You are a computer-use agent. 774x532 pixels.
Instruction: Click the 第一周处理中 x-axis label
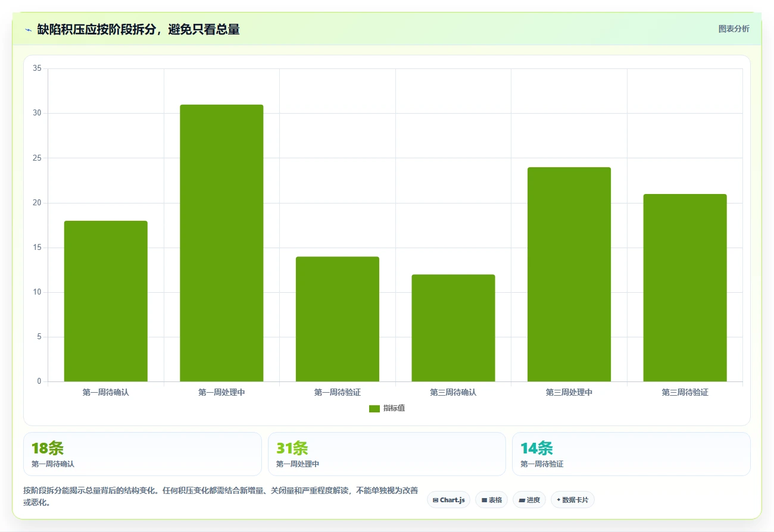click(x=221, y=393)
